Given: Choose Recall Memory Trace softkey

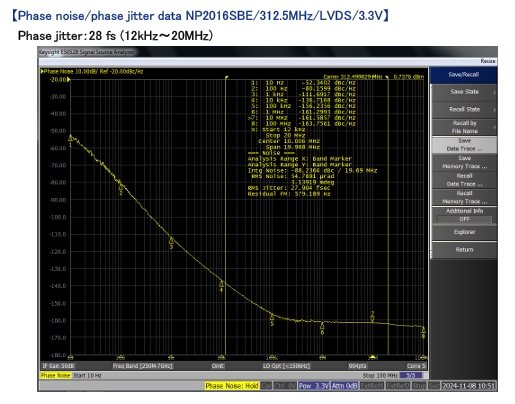Looking at the screenshot, I should (464, 197).
